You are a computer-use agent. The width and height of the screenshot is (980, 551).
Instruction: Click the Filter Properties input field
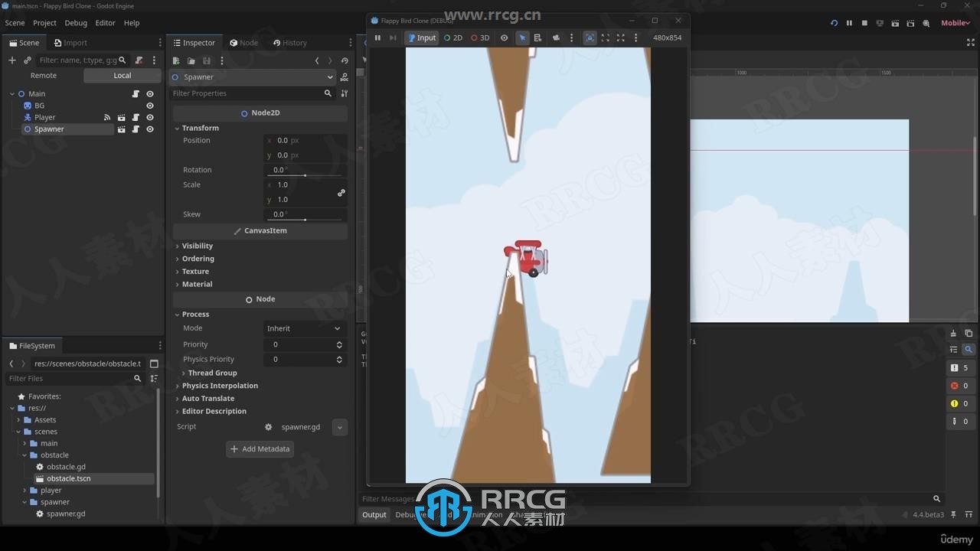(253, 93)
